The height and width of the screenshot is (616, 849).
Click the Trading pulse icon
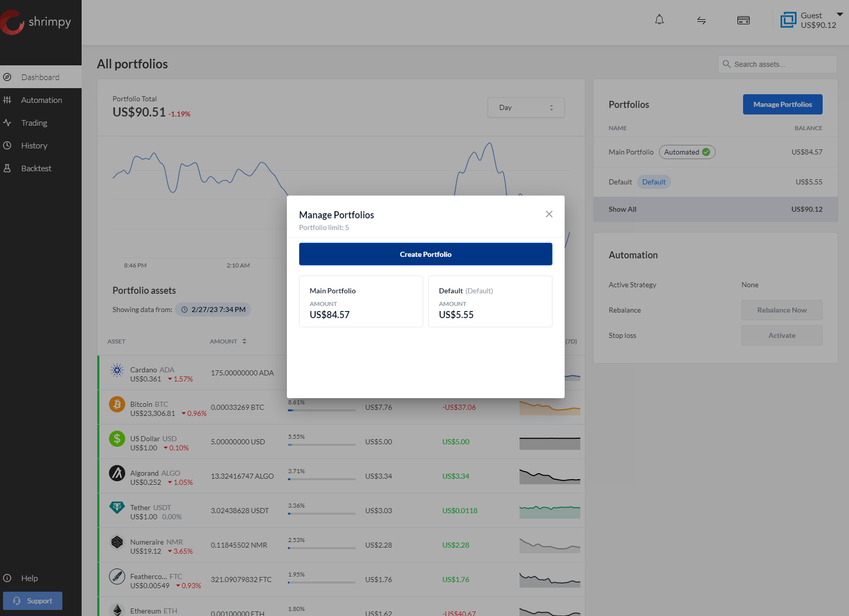[7, 123]
